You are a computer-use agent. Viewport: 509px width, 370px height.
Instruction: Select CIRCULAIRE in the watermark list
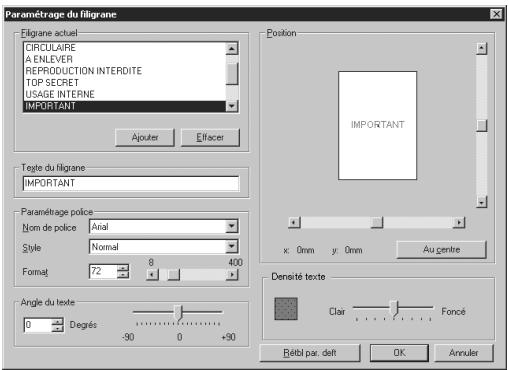click(125, 48)
